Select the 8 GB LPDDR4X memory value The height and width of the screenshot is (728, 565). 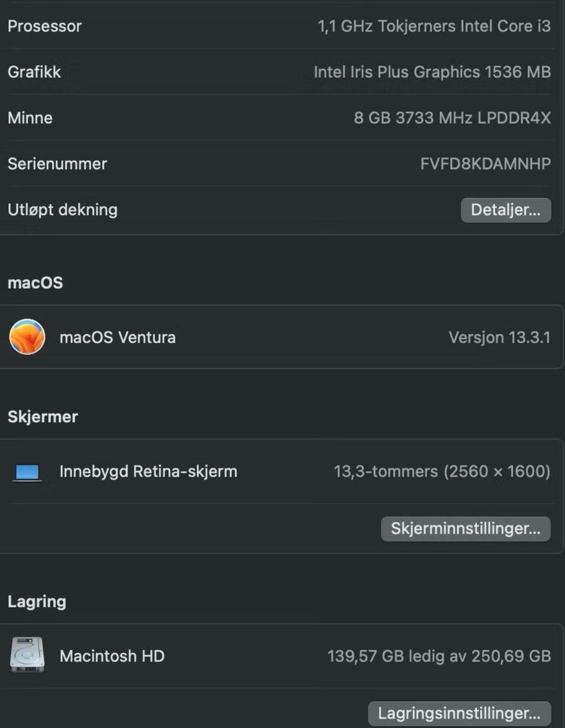(452, 118)
